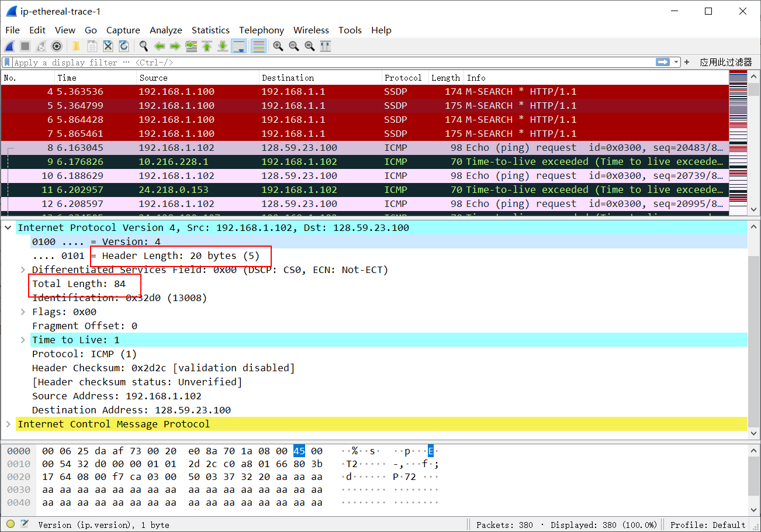Click the 应用此过滤器 filter button
The width and height of the screenshot is (761, 532).
[x=726, y=62]
